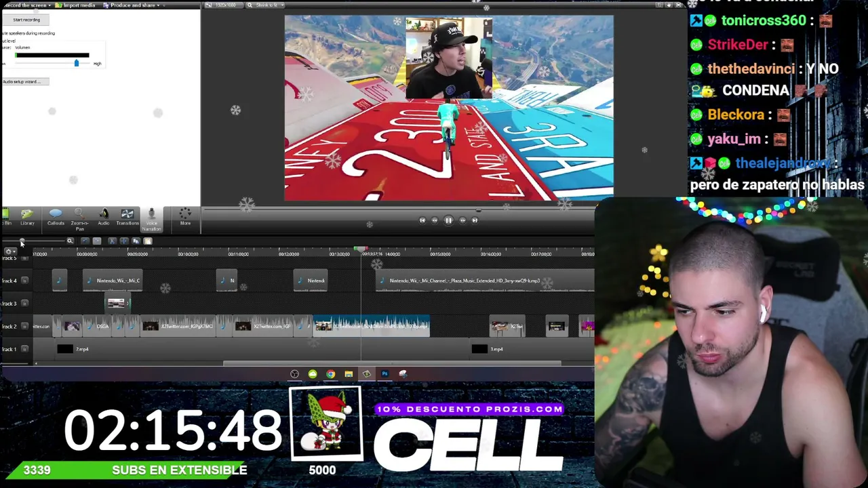
Task: Open the More tools dropdown
Action: [185, 218]
